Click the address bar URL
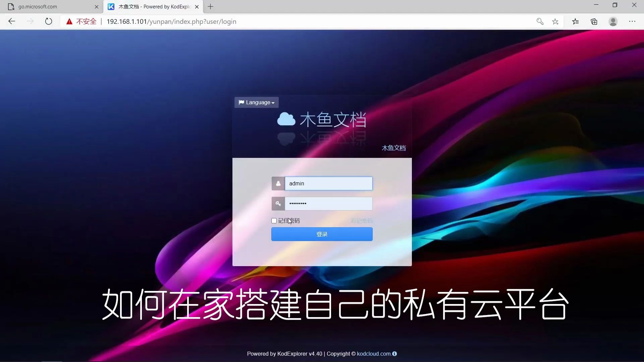This screenshot has height=362, width=644. click(171, 21)
